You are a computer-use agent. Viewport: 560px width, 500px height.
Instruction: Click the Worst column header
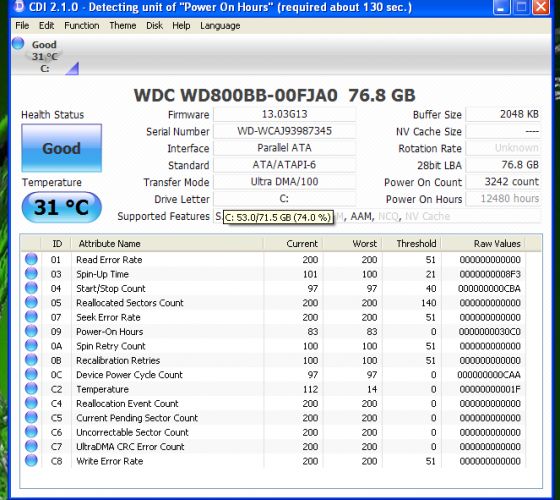352,244
